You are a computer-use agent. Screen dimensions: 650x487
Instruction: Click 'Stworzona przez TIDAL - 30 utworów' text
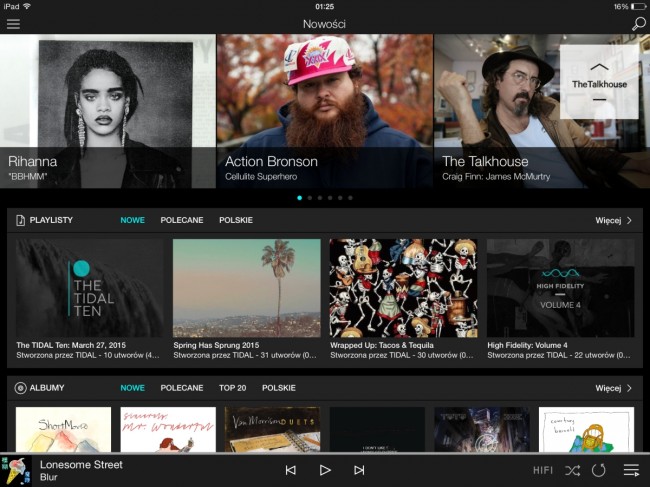click(402, 355)
